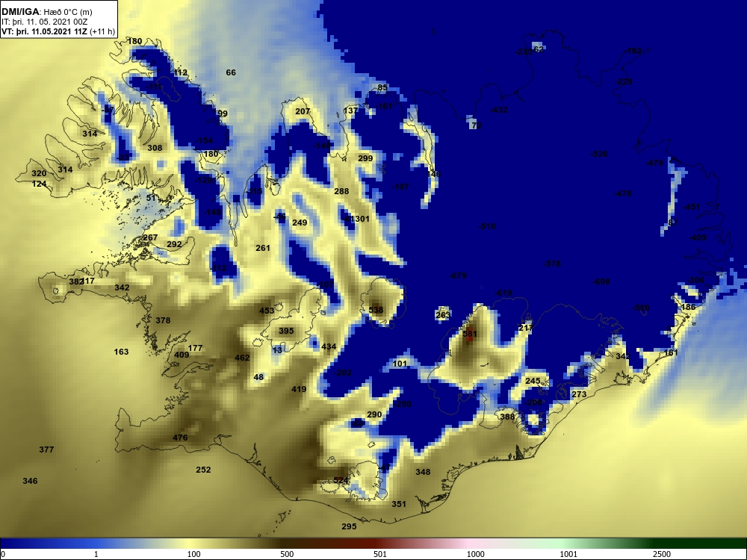Click the legend label 1001
The width and height of the screenshot is (747, 560).
[568, 554]
